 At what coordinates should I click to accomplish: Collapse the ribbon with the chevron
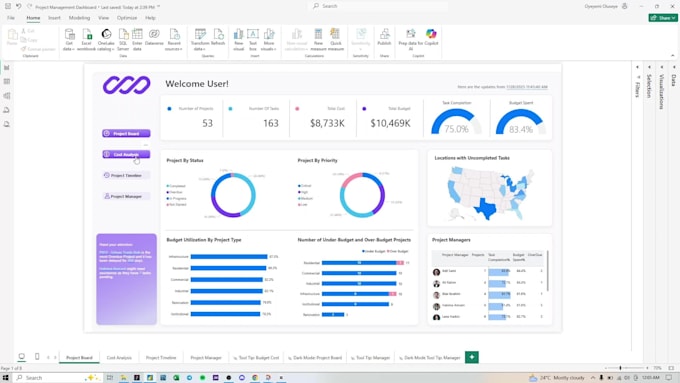[673, 56]
